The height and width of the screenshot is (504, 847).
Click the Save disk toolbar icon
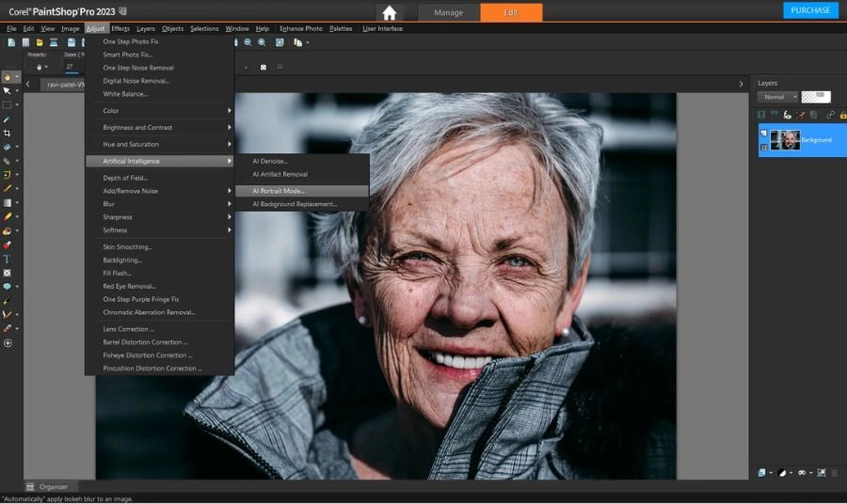click(x=71, y=42)
